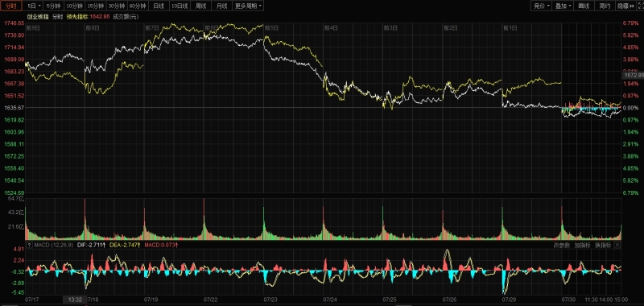
Task: Click the 1672.86 price tag on right axis
Action: coord(634,76)
